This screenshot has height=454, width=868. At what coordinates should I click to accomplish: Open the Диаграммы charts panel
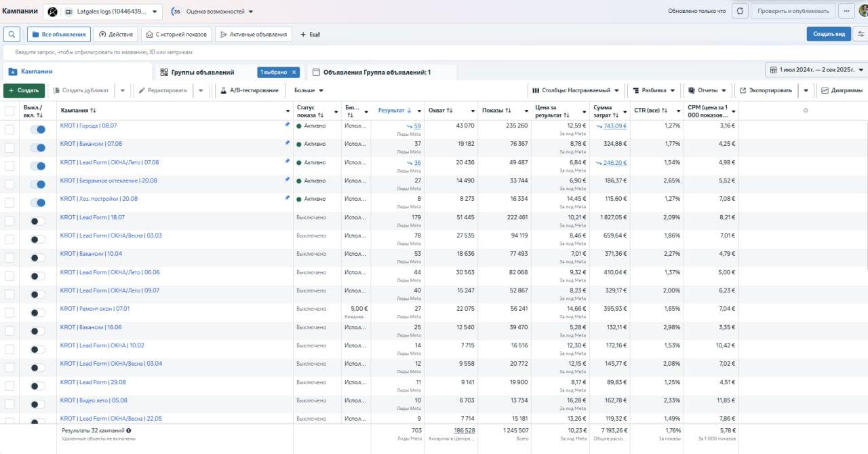tap(842, 90)
